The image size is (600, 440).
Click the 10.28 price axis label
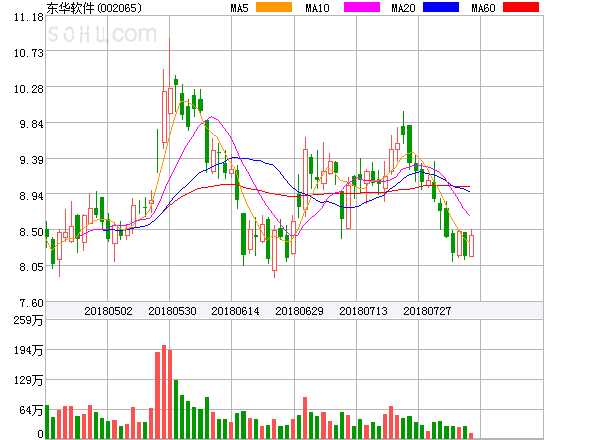click(29, 89)
